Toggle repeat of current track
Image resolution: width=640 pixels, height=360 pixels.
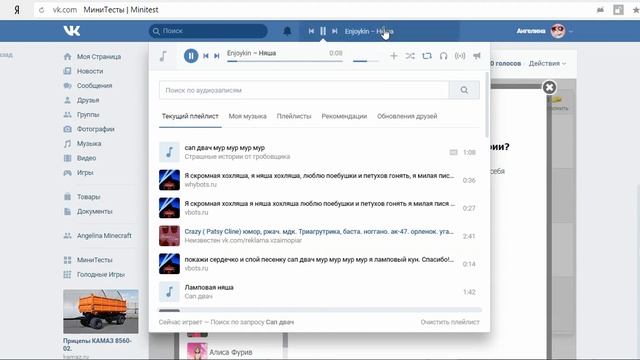click(x=427, y=56)
